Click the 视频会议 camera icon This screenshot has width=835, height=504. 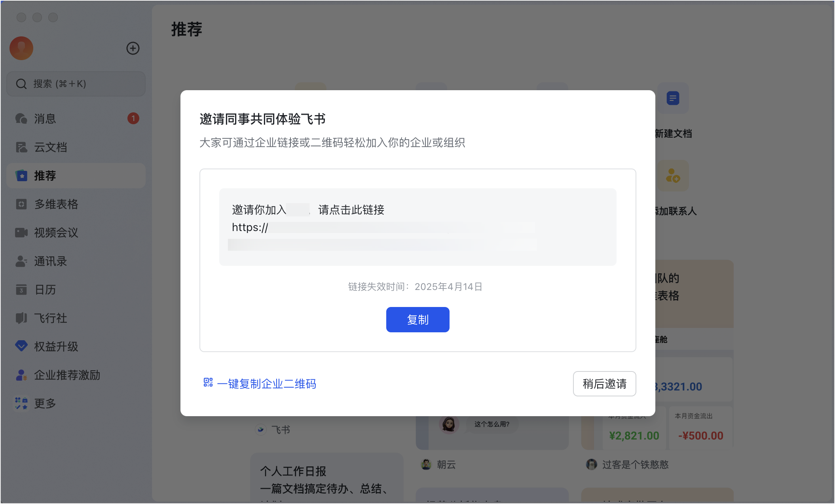pyautogui.click(x=21, y=233)
